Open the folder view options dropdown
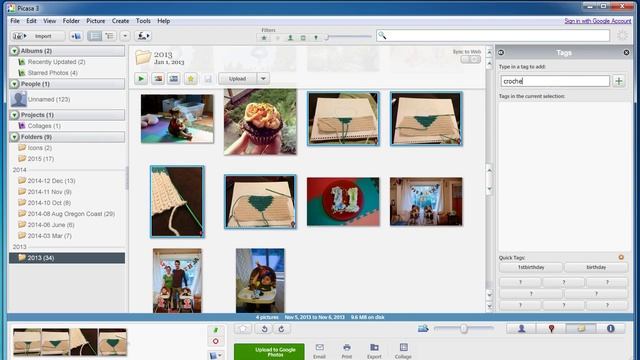 coord(125,36)
